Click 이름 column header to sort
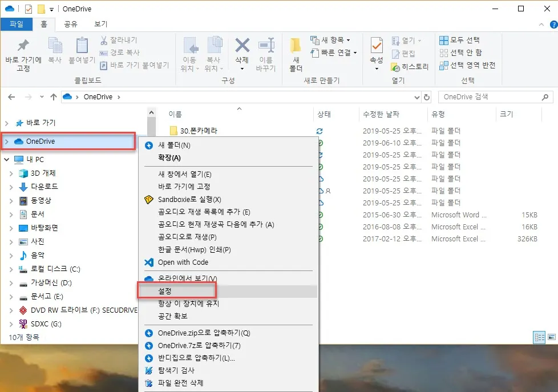558x392 pixels. click(x=176, y=115)
